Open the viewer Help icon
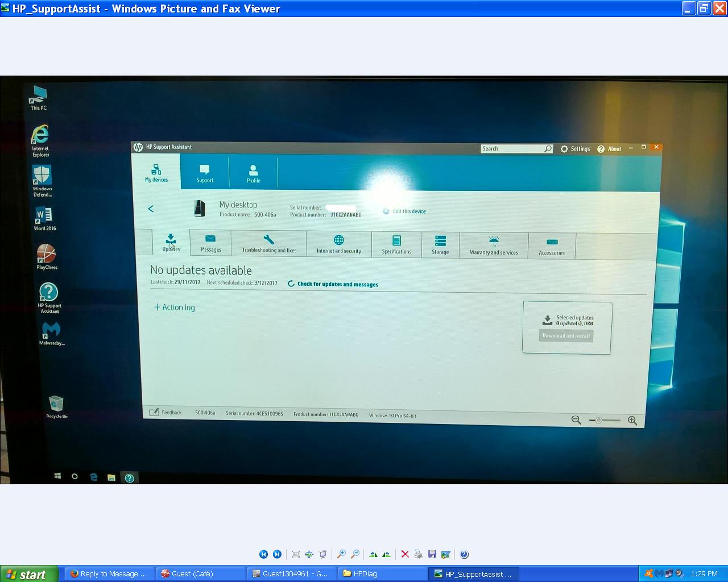 (464, 554)
